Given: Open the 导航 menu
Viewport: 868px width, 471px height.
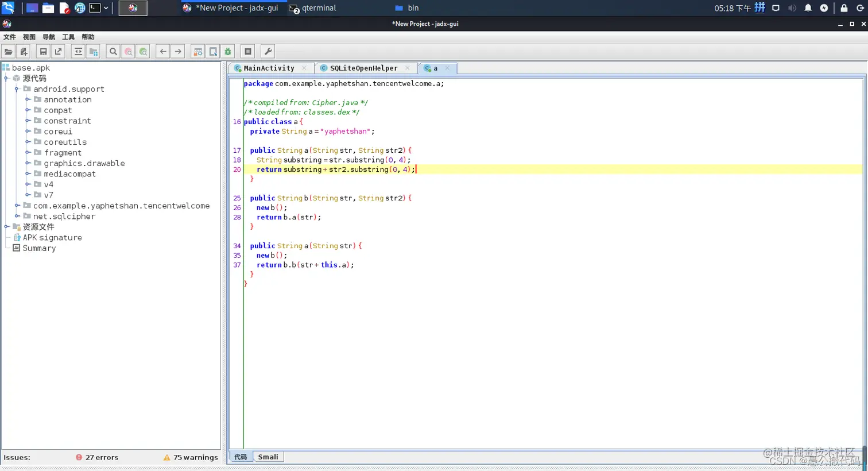Looking at the screenshot, I should (x=49, y=37).
